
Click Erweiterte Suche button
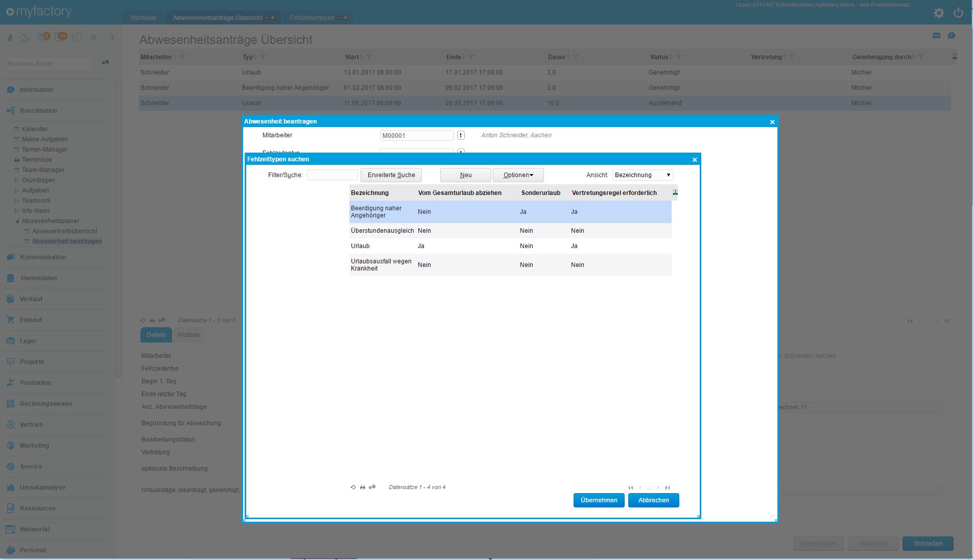pyautogui.click(x=391, y=175)
